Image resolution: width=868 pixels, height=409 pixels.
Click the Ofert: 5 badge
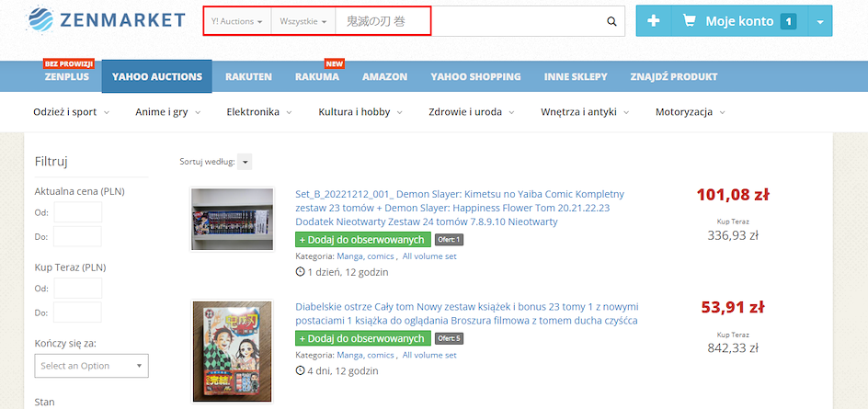click(449, 338)
